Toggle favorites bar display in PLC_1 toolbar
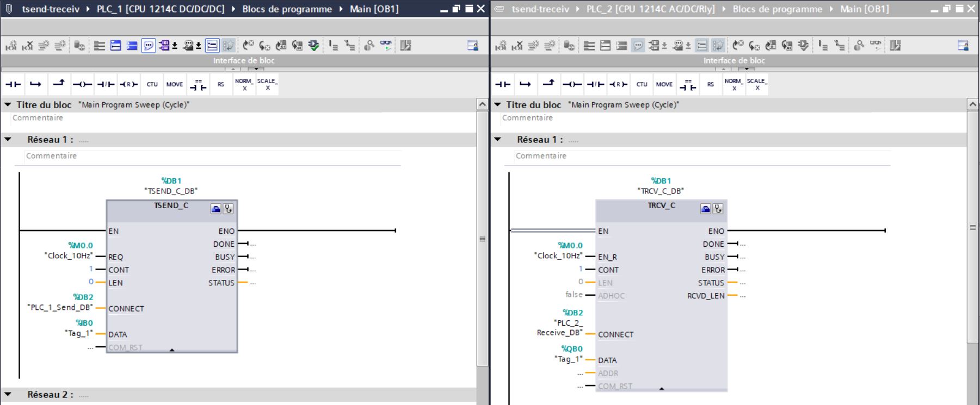 [212, 46]
